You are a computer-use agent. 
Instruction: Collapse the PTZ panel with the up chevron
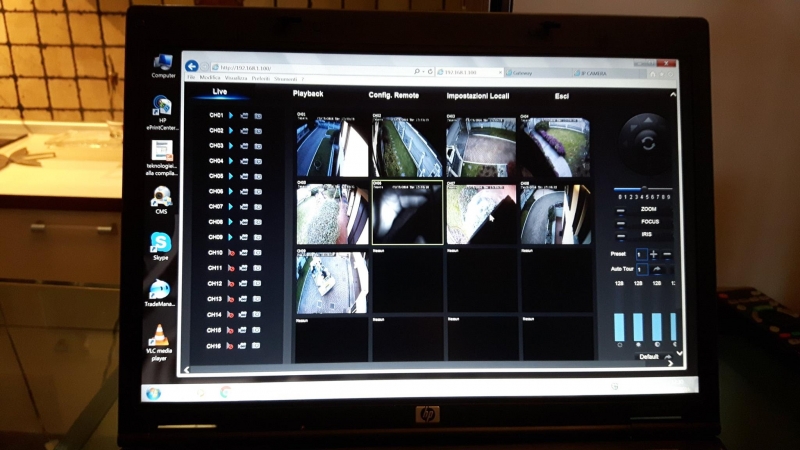(x=673, y=94)
